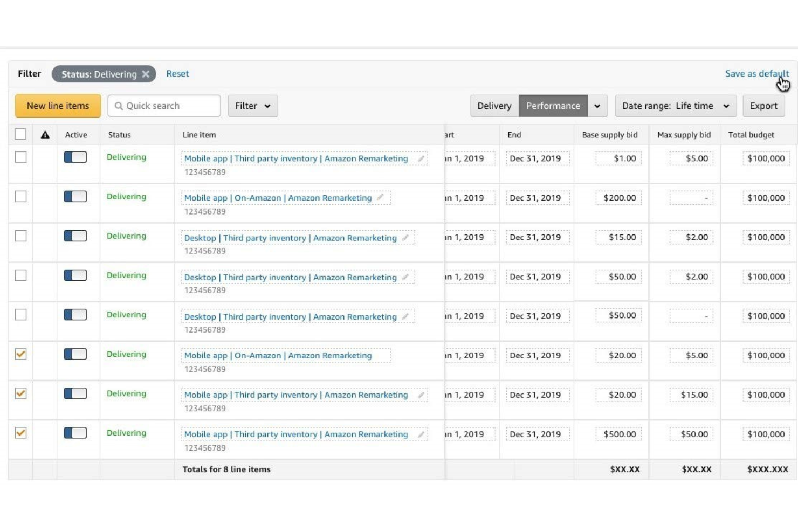Open the Mobile app line item with $500.00 bid

click(296, 434)
